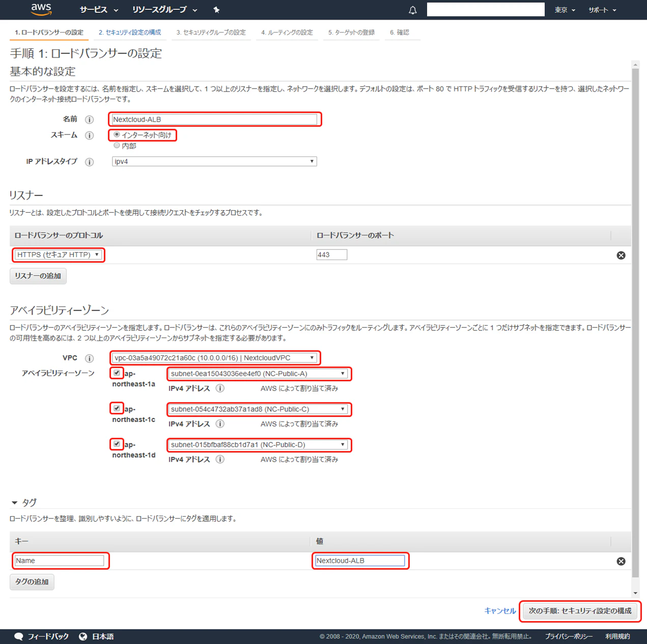Toggle ap-northeast-1d availability zone checkbox

point(117,444)
